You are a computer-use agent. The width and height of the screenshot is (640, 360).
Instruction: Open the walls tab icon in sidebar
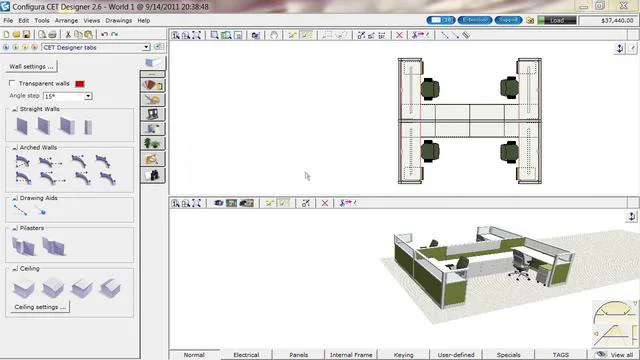[x=153, y=62]
